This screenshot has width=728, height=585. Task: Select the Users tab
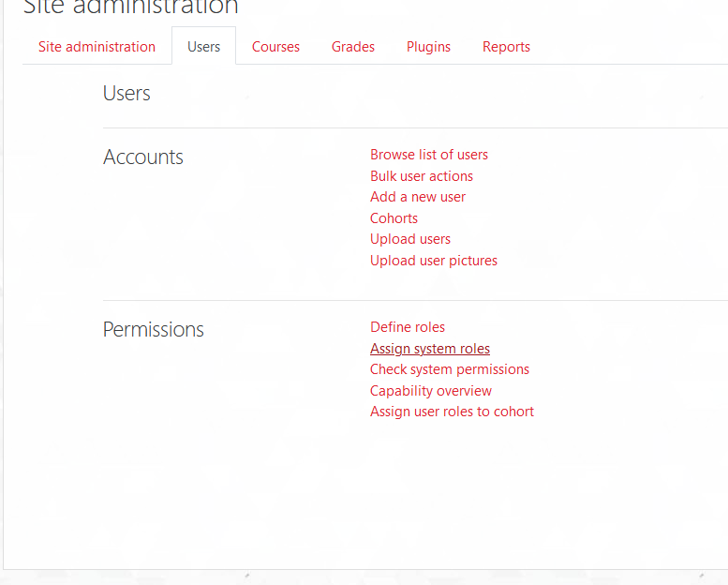(204, 47)
